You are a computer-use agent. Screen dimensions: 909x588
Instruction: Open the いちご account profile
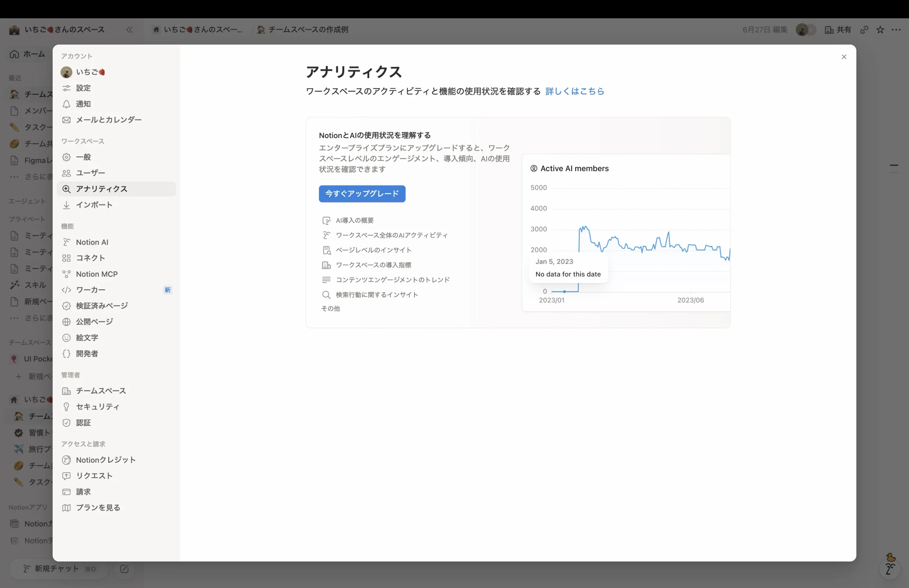click(116, 72)
